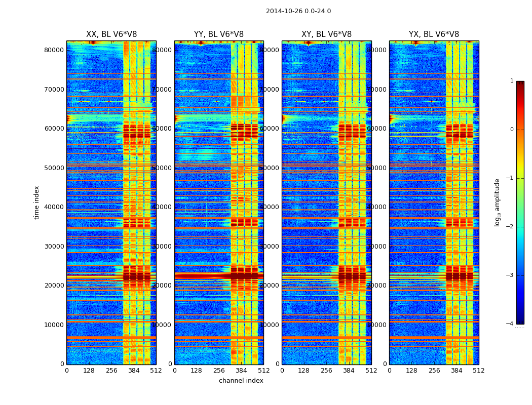Click the dark blue bottom of the colorbar
Image resolution: width=532 pixels, height=405 pixels.
(520, 321)
